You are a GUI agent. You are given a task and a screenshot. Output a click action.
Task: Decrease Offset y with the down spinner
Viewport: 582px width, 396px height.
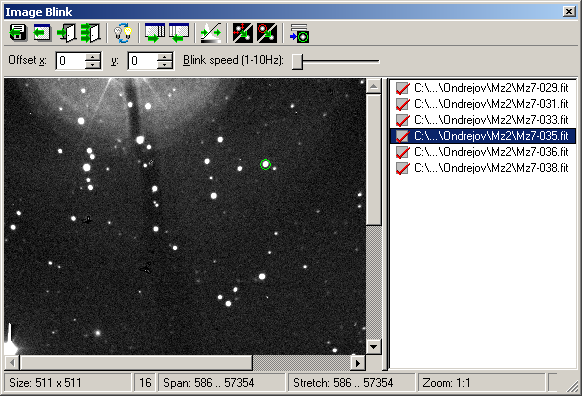coord(164,65)
